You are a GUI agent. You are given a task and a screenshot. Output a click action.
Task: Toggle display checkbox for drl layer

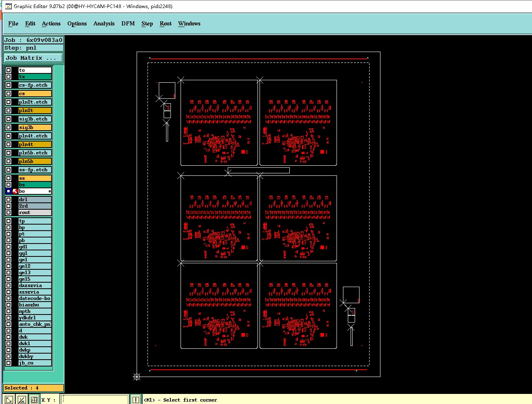(x=8, y=200)
